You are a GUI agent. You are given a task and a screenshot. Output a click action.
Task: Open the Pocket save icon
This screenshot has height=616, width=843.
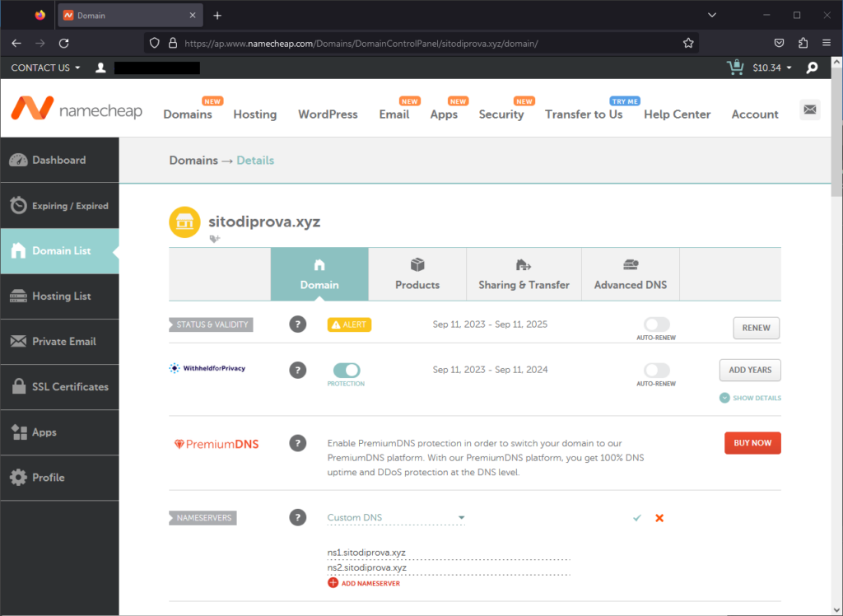779,43
